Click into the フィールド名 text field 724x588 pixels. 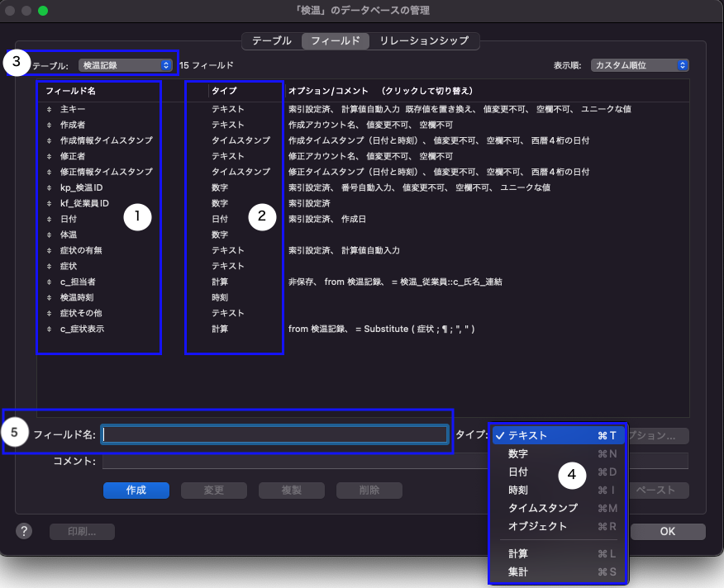(x=274, y=434)
